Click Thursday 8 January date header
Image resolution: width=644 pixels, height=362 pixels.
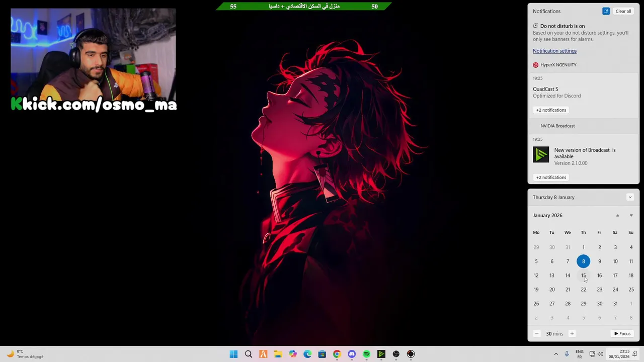point(553,197)
